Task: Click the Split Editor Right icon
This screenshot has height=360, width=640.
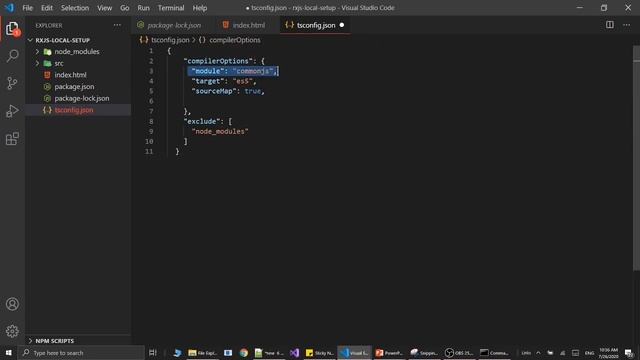Action: click(609, 25)
